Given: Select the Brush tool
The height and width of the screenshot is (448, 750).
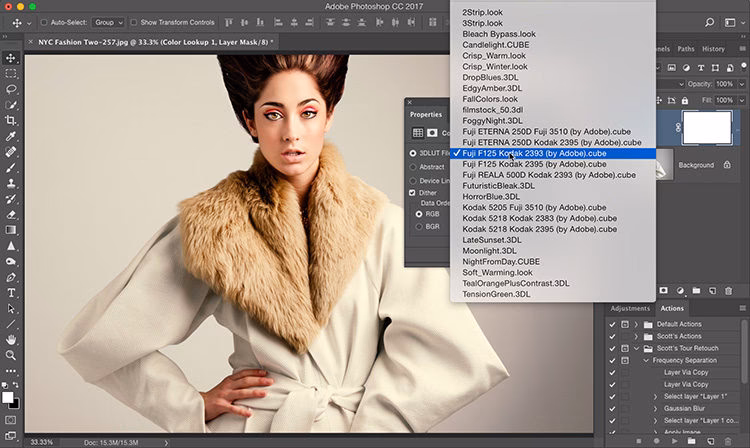Looking at the screenshot, I should click(11, 168).
